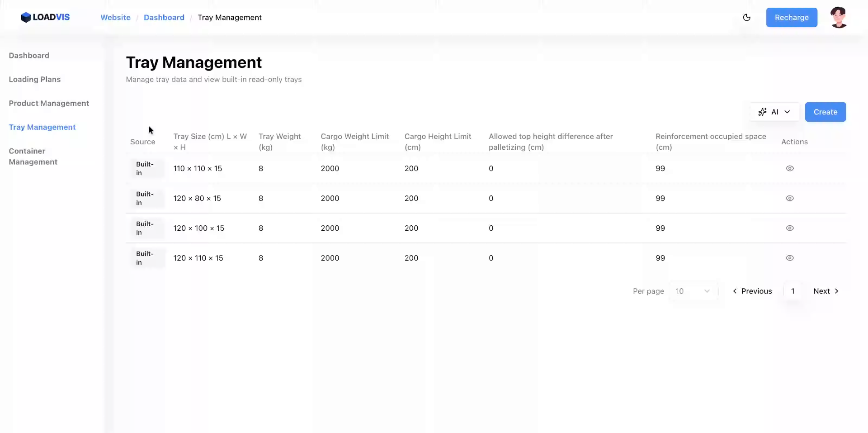Follow the Website breadcrumb link

(x=115, y=18)
